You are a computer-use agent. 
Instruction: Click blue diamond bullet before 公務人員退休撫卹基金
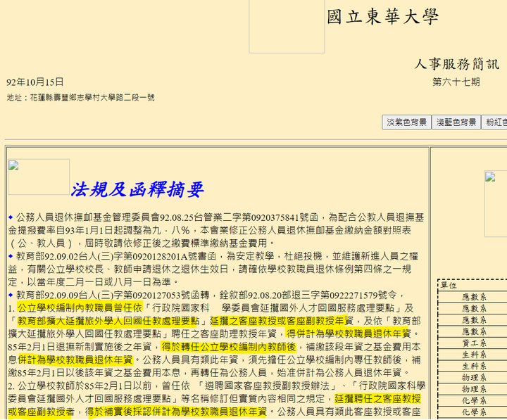pyautogui.click(x=11, y=217)
